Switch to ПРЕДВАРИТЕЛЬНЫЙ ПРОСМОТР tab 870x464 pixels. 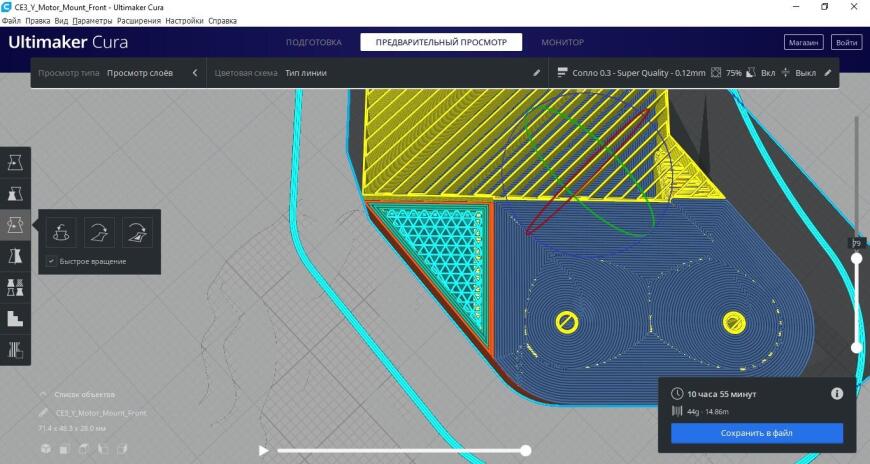(x=441, y=42)
